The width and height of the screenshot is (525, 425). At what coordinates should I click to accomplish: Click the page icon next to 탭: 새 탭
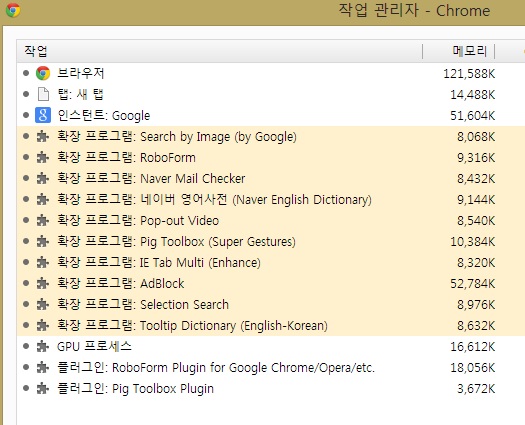tap(43, 94)
